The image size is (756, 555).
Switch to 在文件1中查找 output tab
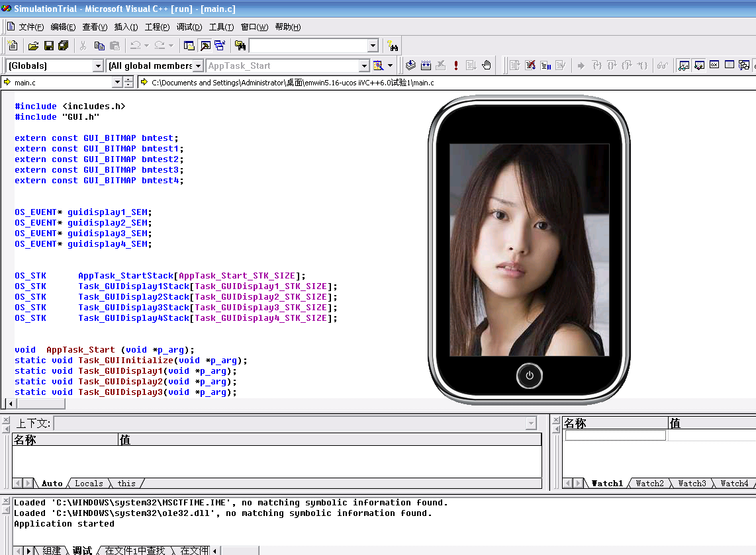(x=134, y=550)
